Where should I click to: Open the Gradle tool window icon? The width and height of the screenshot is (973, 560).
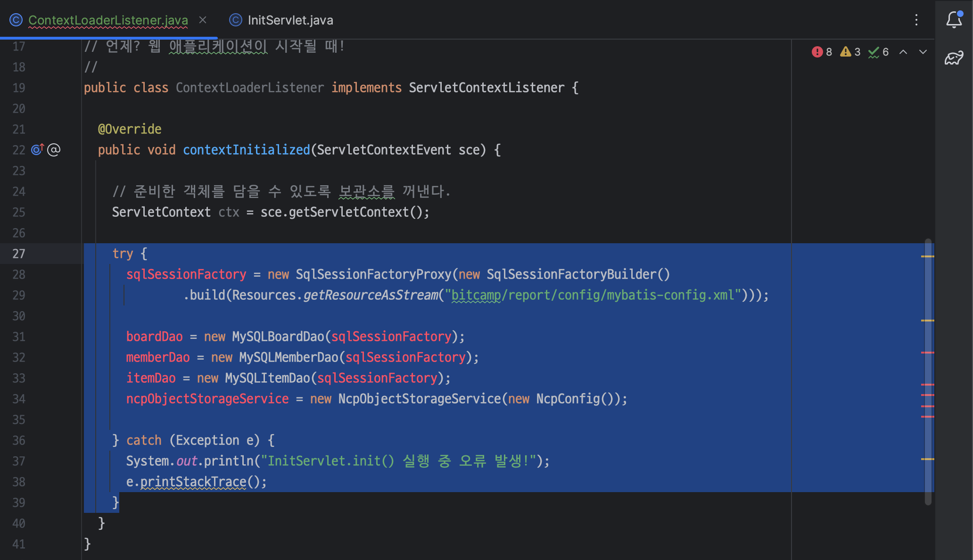click(x=954, y=58)
